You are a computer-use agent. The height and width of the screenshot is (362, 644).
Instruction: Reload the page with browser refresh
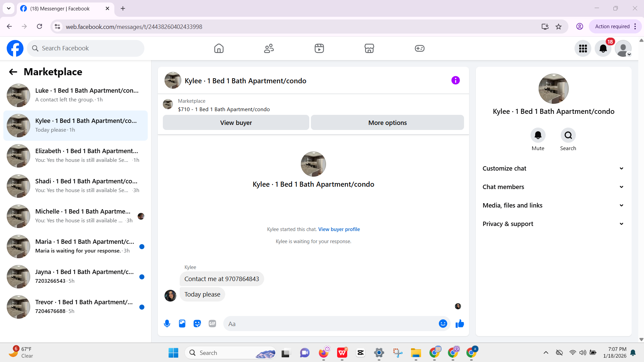tap(39, 27)
